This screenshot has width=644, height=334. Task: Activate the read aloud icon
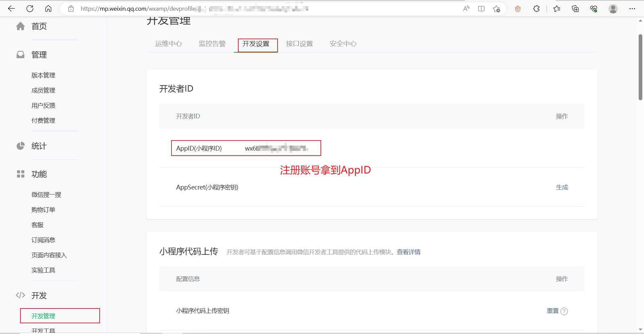click(x=466, y=9)
